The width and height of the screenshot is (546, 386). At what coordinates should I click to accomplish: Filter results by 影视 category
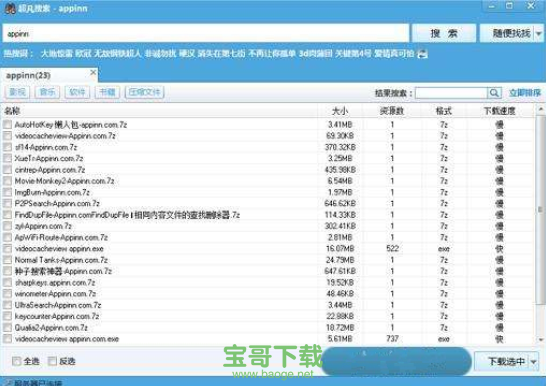coord(17,92)
